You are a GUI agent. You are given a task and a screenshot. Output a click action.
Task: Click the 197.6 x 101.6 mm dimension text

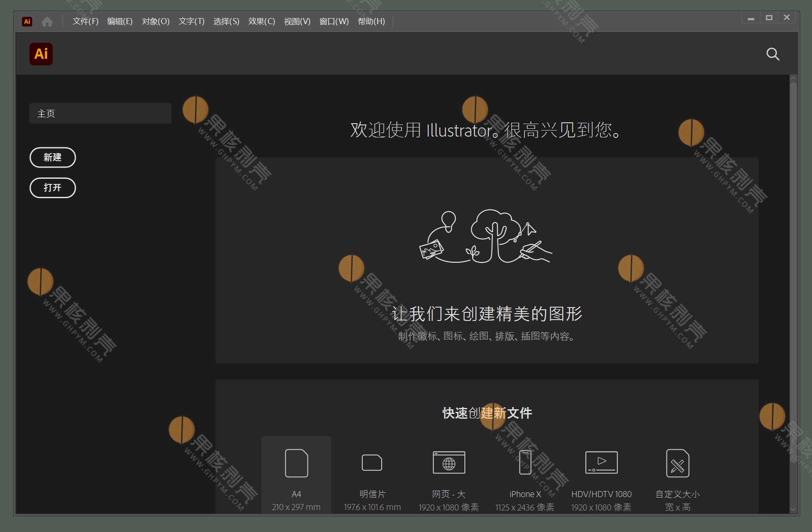[372, 507]
